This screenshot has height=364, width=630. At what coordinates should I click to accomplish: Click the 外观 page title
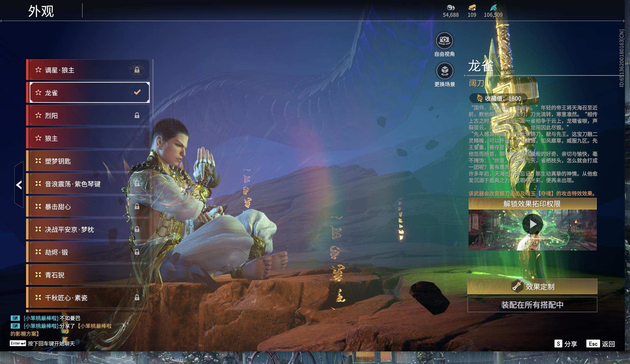[x=41, y=11]
